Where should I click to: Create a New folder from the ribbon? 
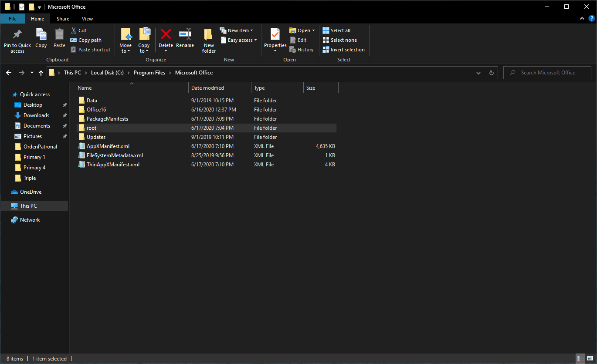pyautogui.click(x=209, y=40)
